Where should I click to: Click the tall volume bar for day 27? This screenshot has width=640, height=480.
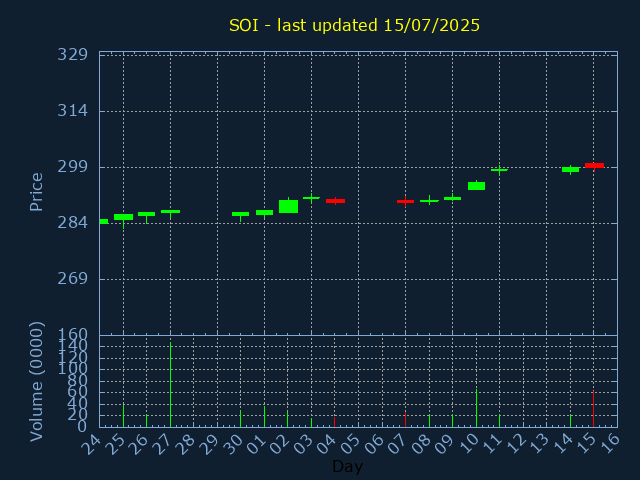coord(171,385)
